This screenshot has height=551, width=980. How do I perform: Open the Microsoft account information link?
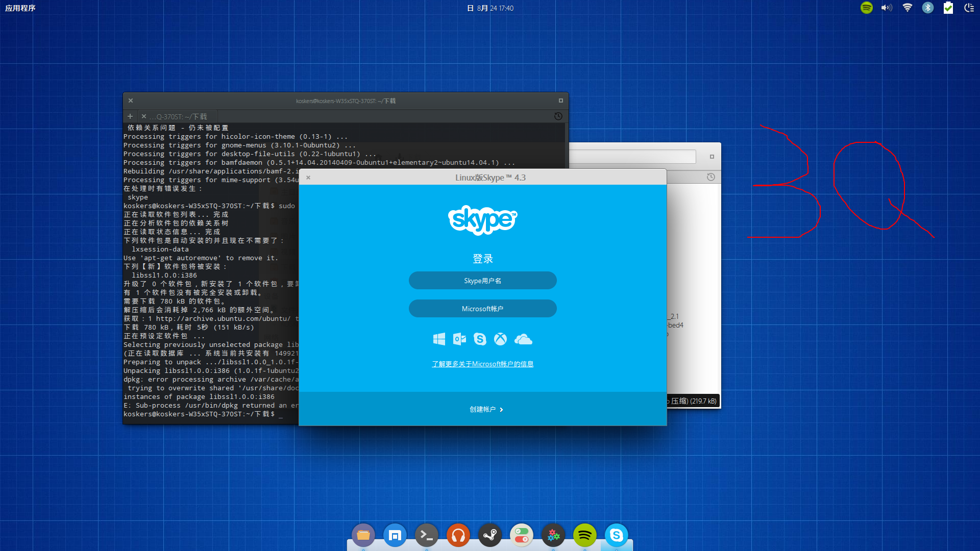coord(482,364)
